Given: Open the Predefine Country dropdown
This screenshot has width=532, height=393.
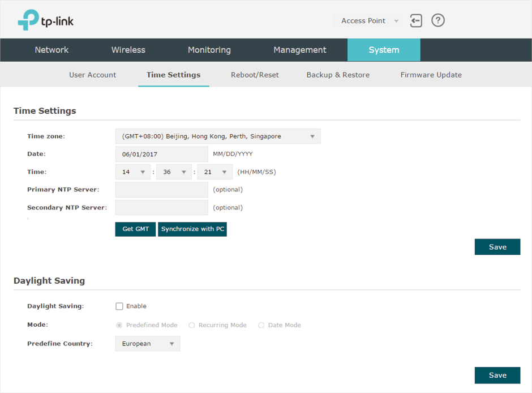Looking at the screenshot, I should click(148, 344).
